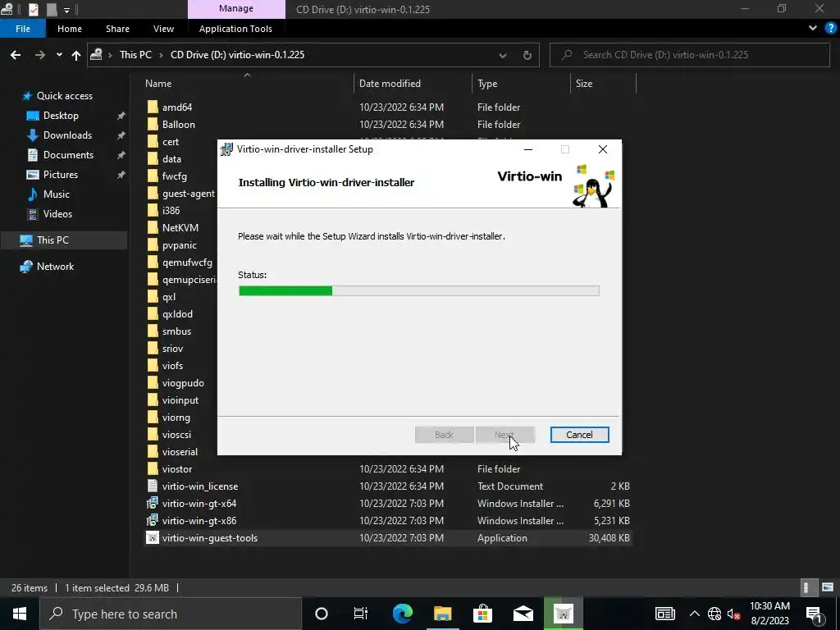The height and width of the screenshot is (630, 840).
Task: Open the Balloon folder
Action: (178, 125)
